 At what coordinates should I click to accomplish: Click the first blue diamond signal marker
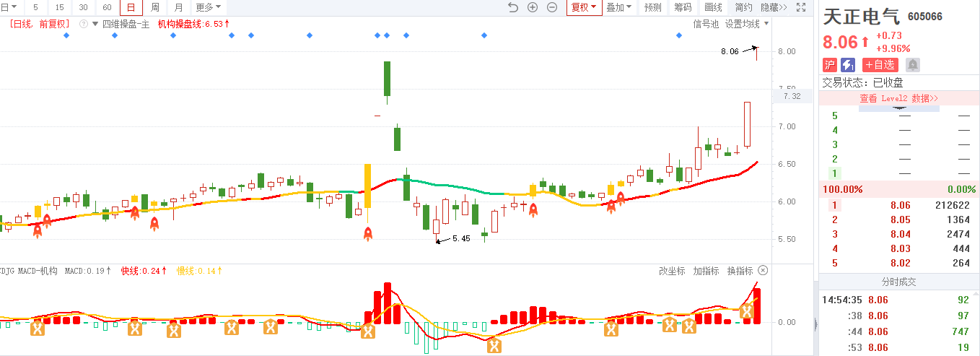66,35
